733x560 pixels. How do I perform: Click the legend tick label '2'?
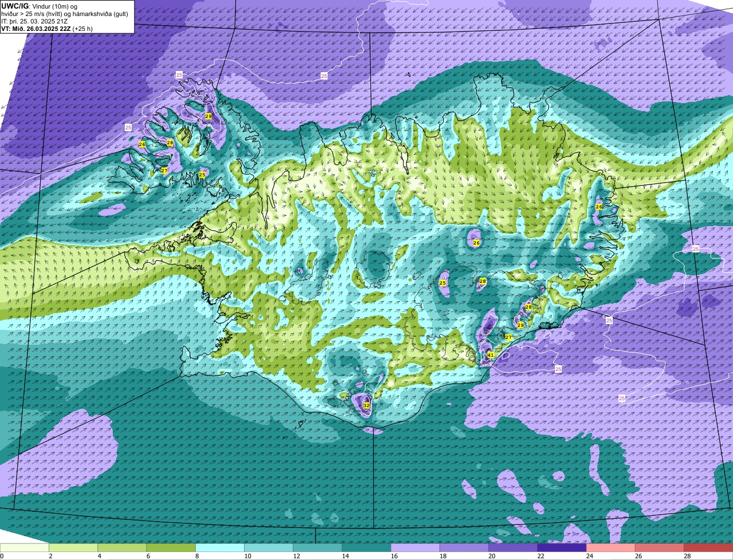coord(50,556)
